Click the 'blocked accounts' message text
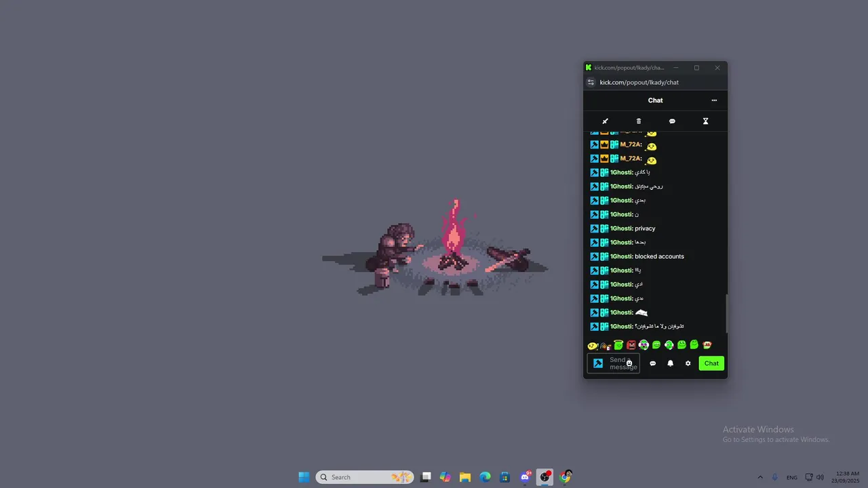Viewport: 868px width, 488px height. [x=659, y=256]
